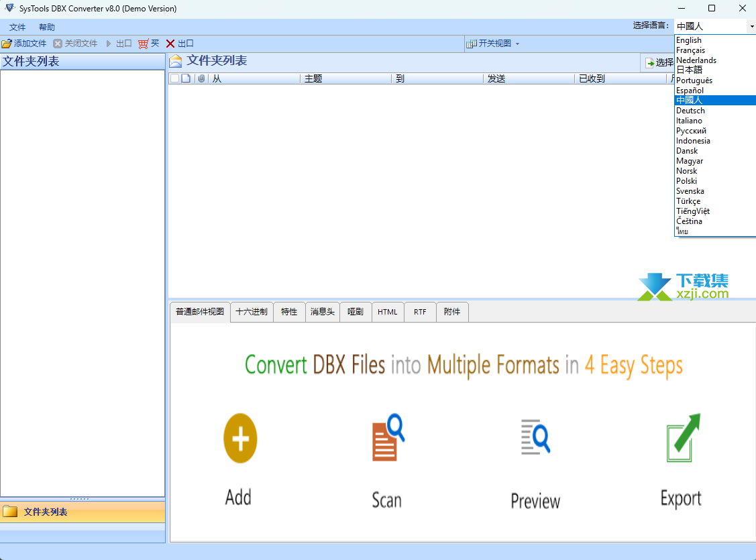Click the orange Scan document icon
Screen dimensions: 756x560
tap(388, 439)
